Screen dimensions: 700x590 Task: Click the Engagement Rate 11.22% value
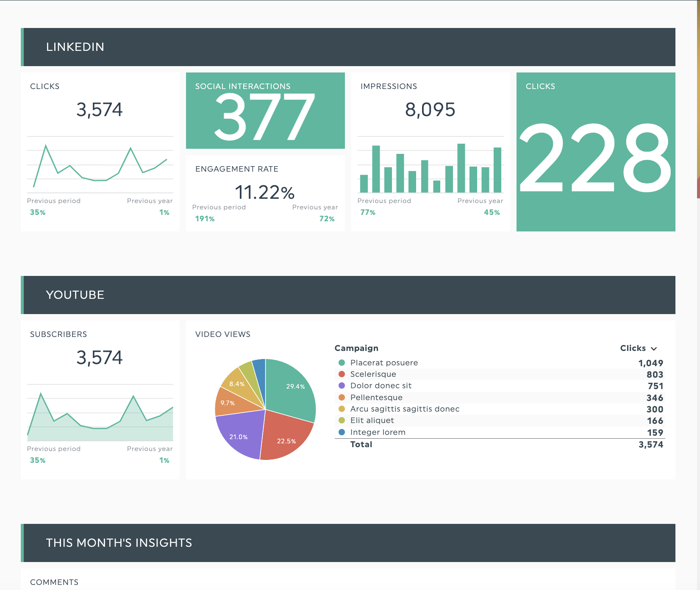tap(265, 192)
